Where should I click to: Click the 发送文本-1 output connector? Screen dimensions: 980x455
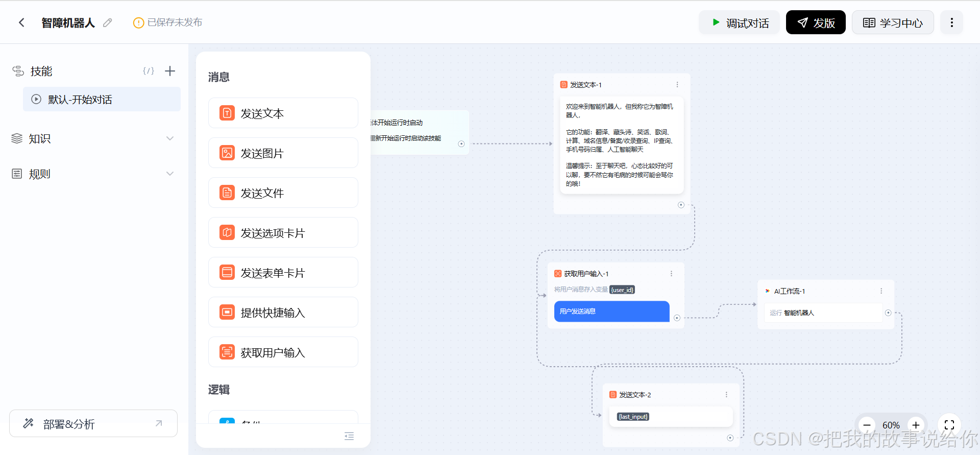coord(681,205)
